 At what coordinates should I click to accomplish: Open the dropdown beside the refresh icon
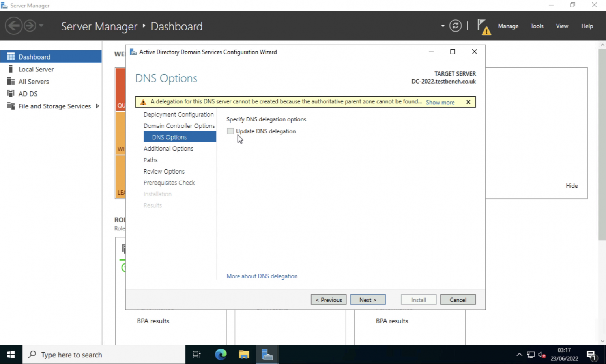[x=442, y=26]
